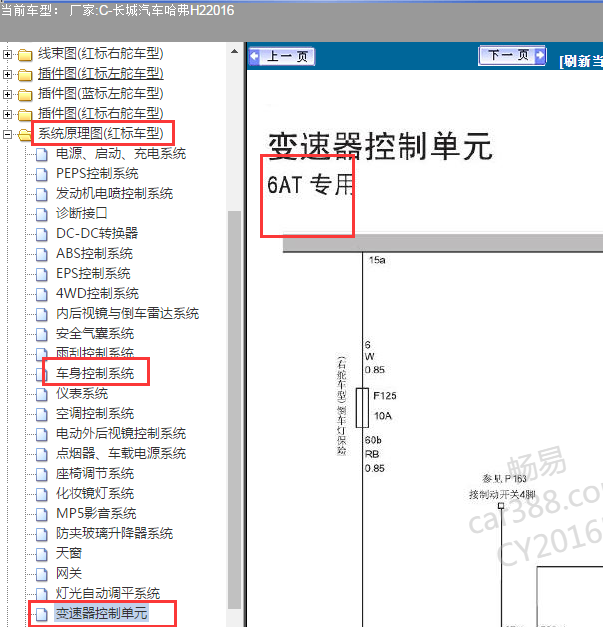Open the 安全气囊系统 page
Image resolution: width=603 pixels, height=627 pixels.
[95, 333]
